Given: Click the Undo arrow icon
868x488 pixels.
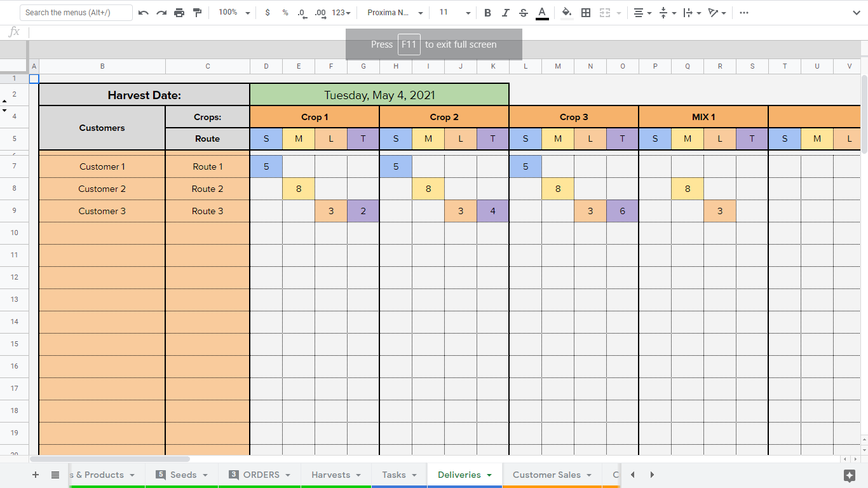Looking at the screenshot, I should [144, 13].
